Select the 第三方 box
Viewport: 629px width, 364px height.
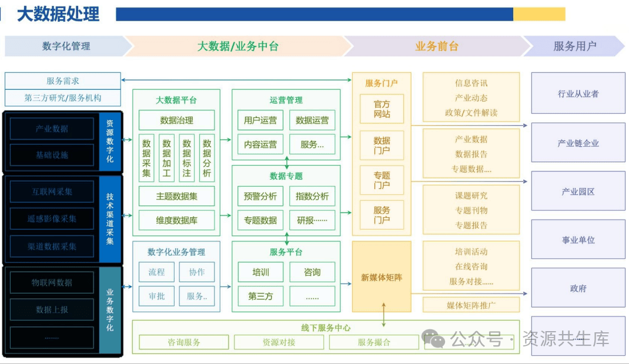tap(260, 296)
